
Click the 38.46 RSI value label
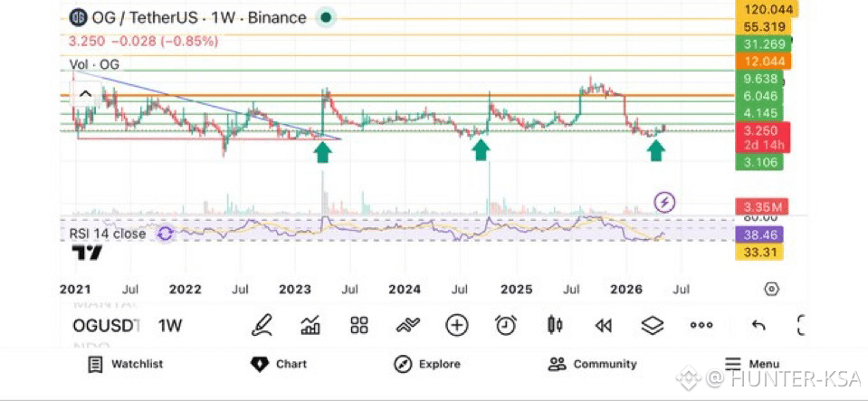760,234
